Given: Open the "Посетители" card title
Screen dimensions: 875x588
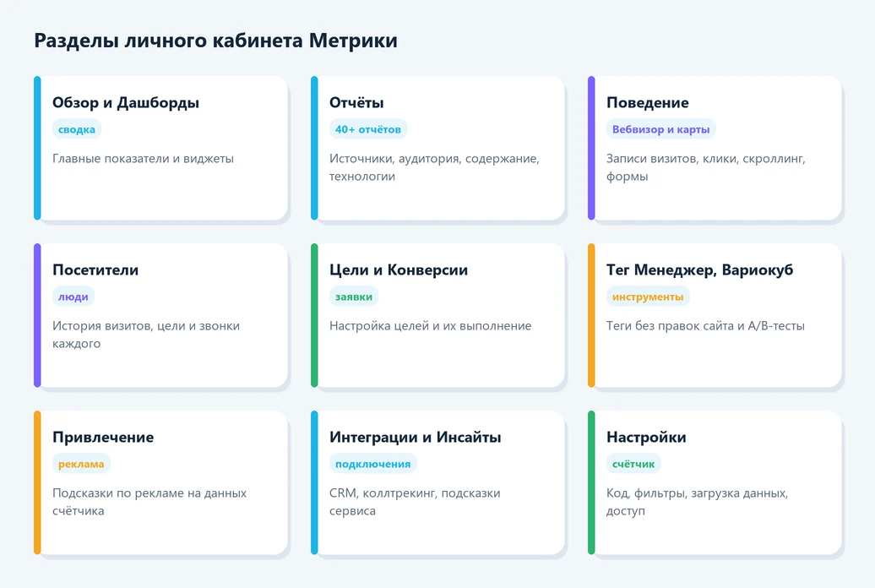Looking at the screenshot, I should pos(95,269).
